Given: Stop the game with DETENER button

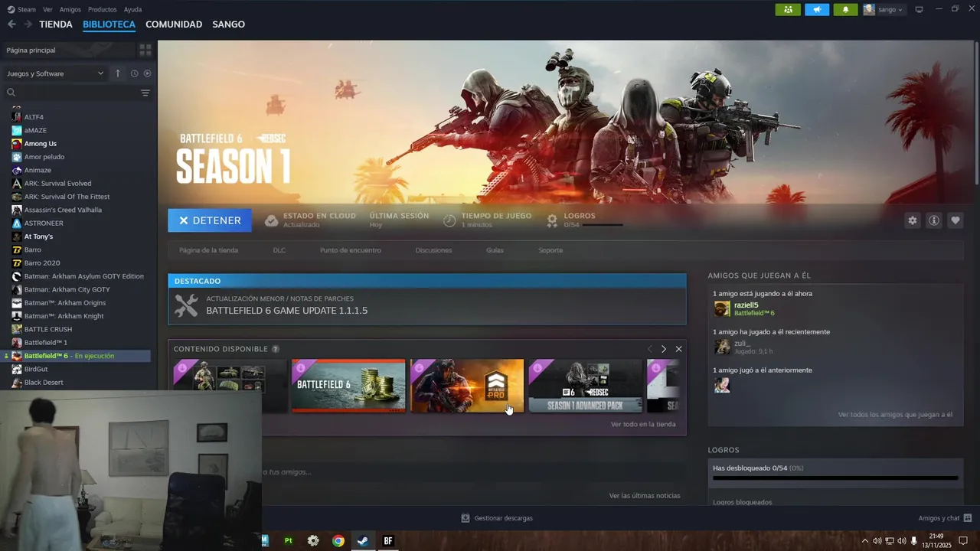Looking at the screenshot, I should pos(210,220).
